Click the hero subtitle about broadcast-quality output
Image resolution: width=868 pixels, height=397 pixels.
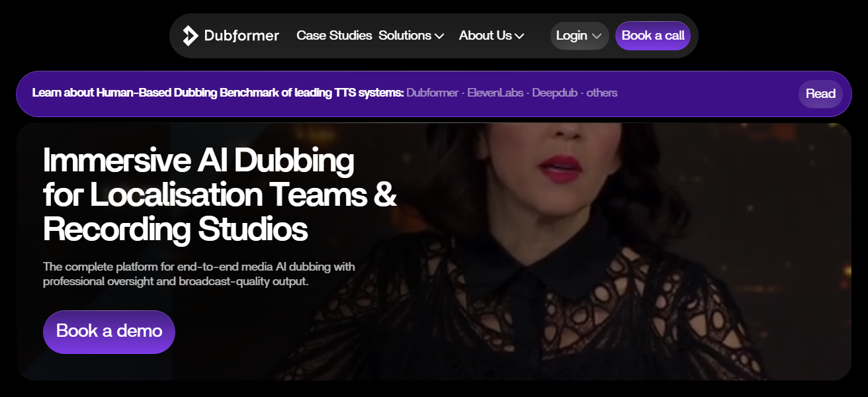pyautogui.click(x=198, y=274)
